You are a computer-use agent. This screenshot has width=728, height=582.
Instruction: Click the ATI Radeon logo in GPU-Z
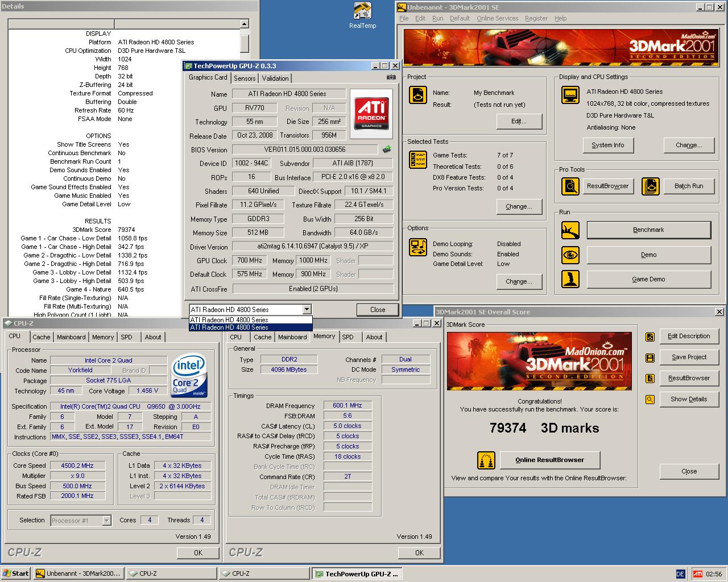coord(371,114)
